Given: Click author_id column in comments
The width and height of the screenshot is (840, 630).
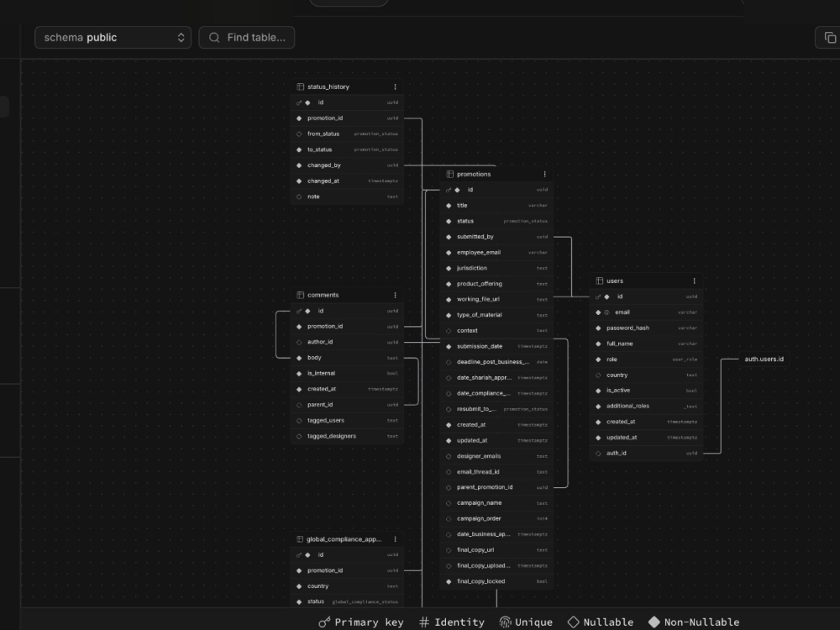Looking at the screenshot, I should click(347, 342).
